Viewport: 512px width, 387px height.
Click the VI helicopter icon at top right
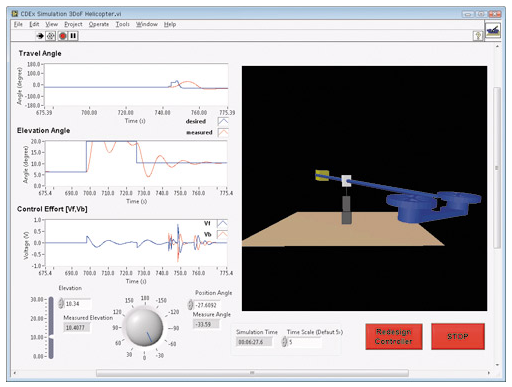point(493,30)
